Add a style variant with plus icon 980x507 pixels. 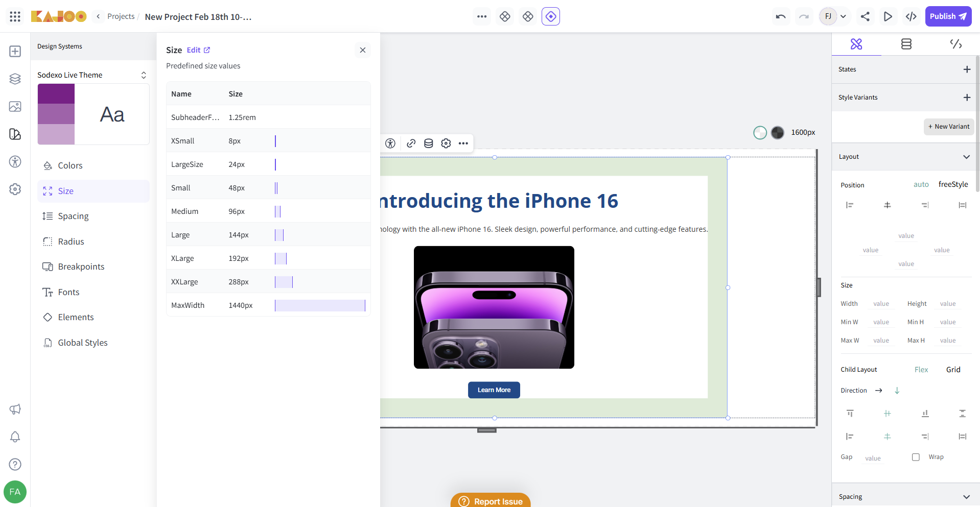point(967,98)
